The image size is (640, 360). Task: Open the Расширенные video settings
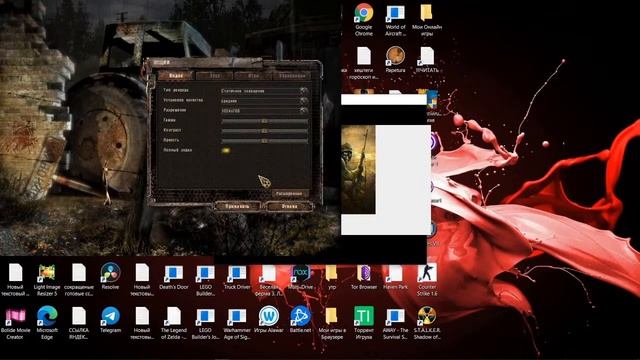click(289, 193)
